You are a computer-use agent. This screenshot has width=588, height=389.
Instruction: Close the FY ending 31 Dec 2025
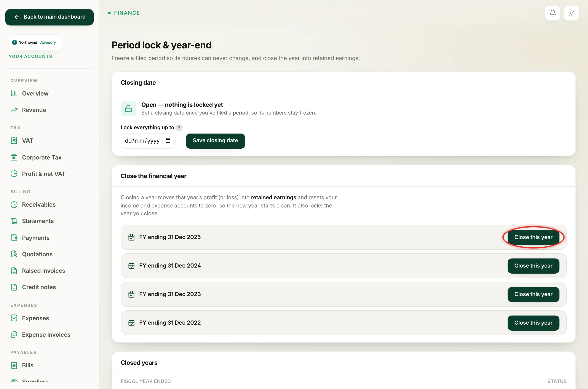[533, 237]
